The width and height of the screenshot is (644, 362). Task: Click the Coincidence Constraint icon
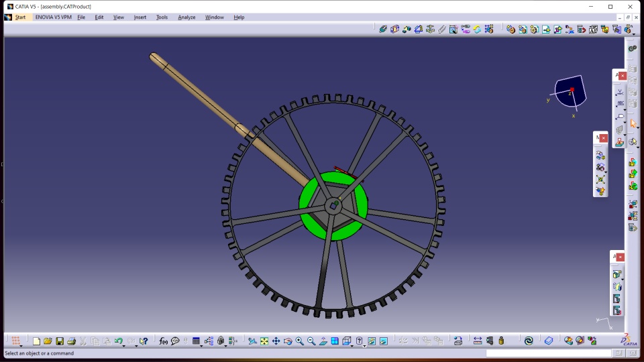tap(383, 29)
